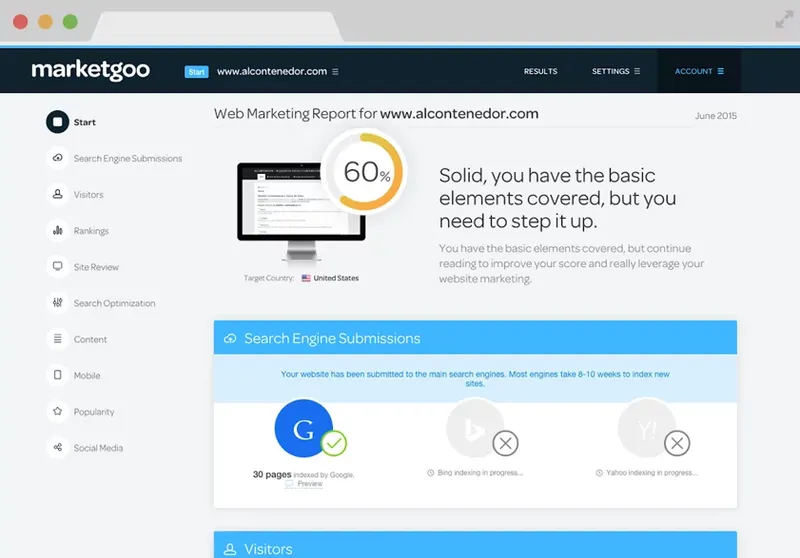Click the Search Engine Submissions blue header
The image size is (800, 558).
point(475,338)
